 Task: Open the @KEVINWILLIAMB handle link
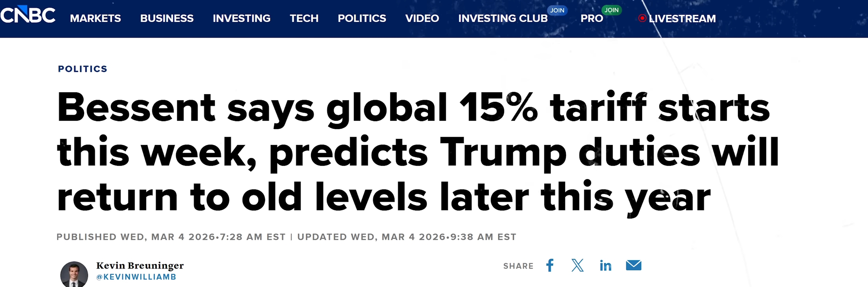click(x=136, y=277)
